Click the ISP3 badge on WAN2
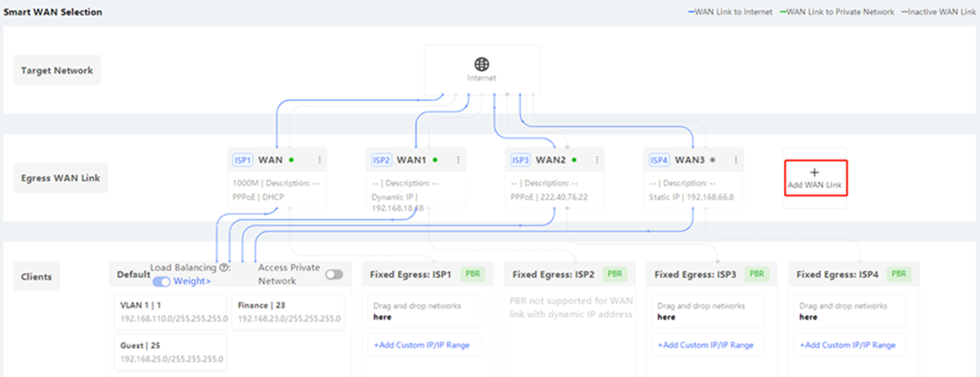This screenshot has width=980, height=377. [x=520, y=160]
